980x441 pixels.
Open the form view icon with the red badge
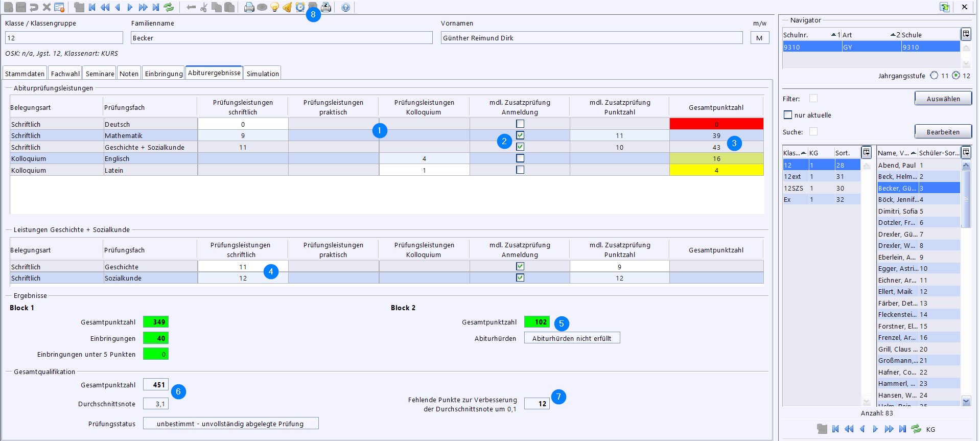[59, 7]
